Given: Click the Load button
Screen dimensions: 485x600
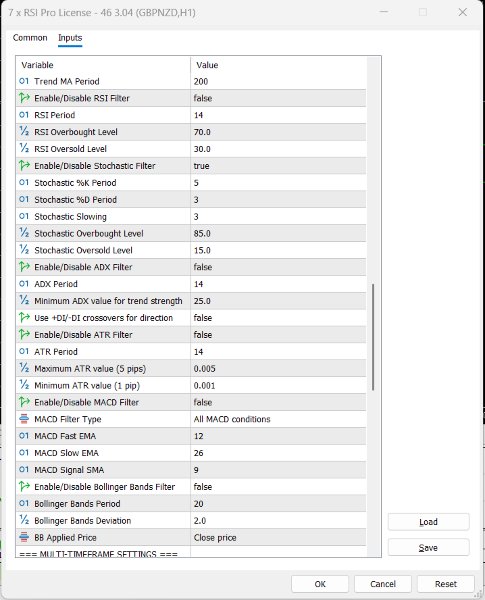Looking at the screenshot, I should 428,522.
